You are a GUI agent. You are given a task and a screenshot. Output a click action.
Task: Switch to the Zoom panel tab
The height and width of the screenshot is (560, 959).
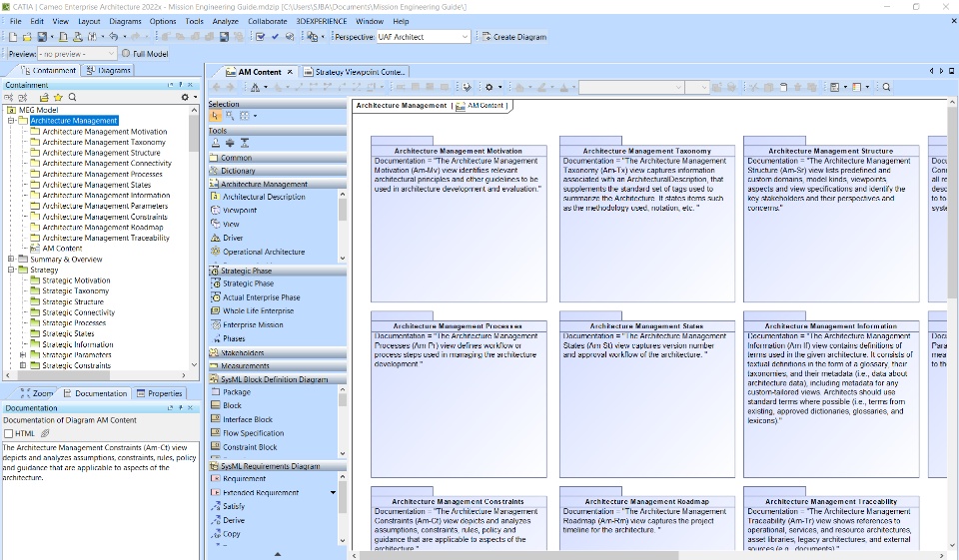pos(37,393)
